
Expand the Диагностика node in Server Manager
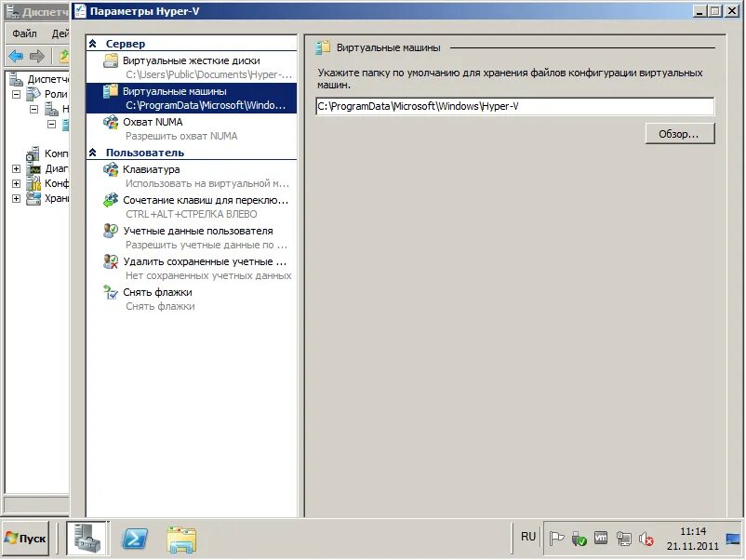click(16, 169)
